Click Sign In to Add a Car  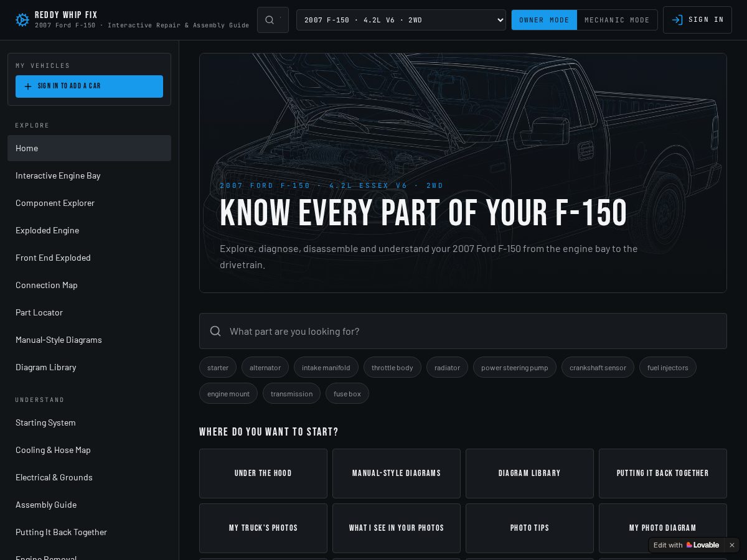coord(89,86)
